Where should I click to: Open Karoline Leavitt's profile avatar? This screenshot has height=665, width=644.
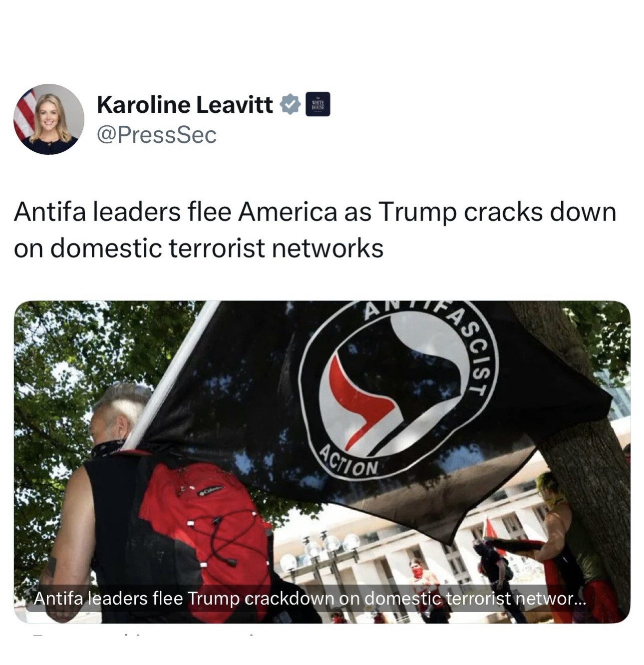pyautogui.click(x=48, y=119)
